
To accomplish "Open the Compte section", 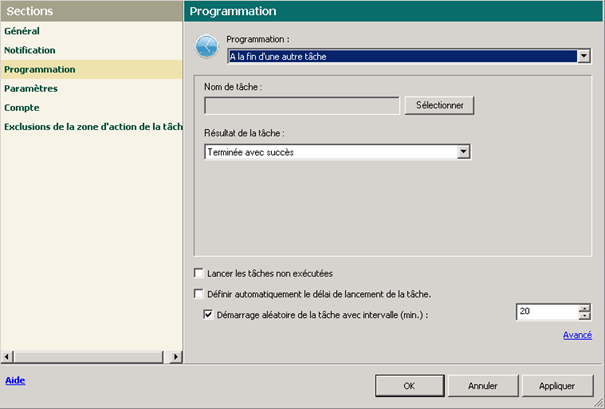I will (x=22, y=107).
